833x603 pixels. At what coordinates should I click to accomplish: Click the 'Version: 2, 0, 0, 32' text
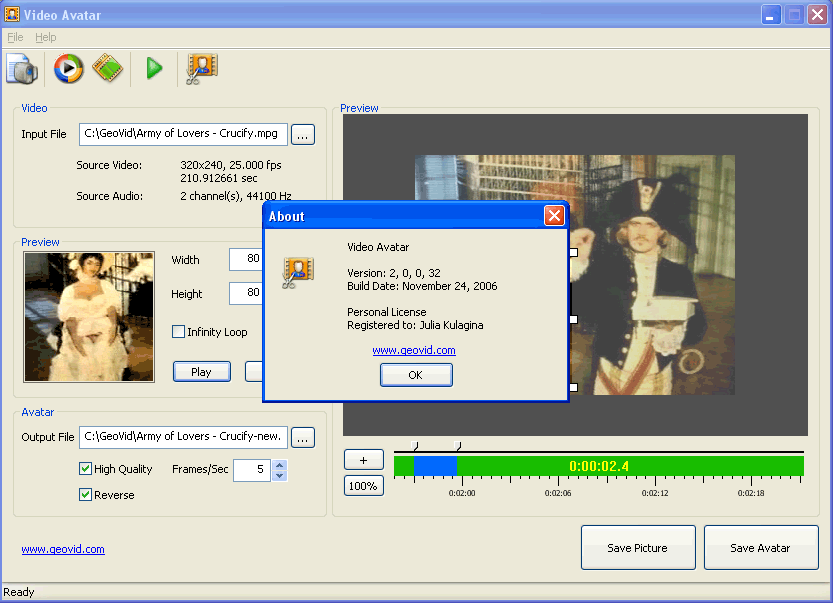pos(394,273)
